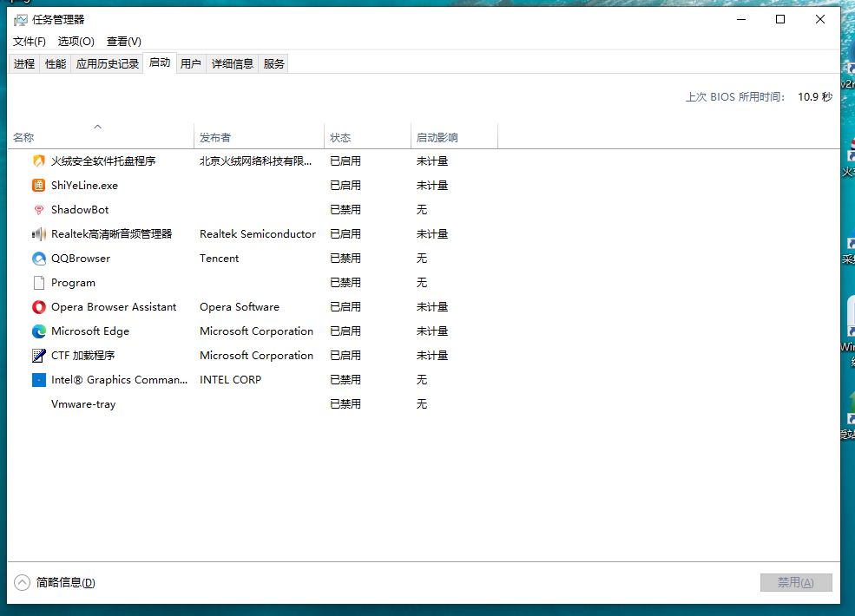Click the Realtek audio manager speaker icon
This screenshot has height=616, width=855.
(39, 234)
